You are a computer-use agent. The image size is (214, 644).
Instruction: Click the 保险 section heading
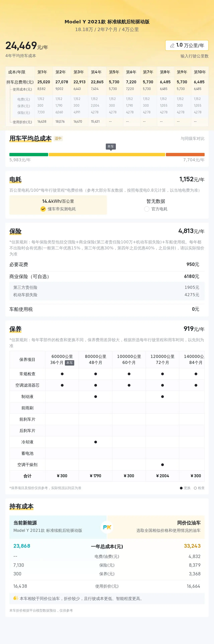[x=15, y=231]
